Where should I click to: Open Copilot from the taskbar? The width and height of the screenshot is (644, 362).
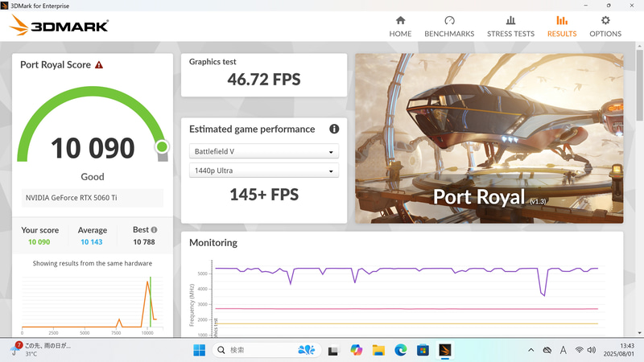(356, 350)
